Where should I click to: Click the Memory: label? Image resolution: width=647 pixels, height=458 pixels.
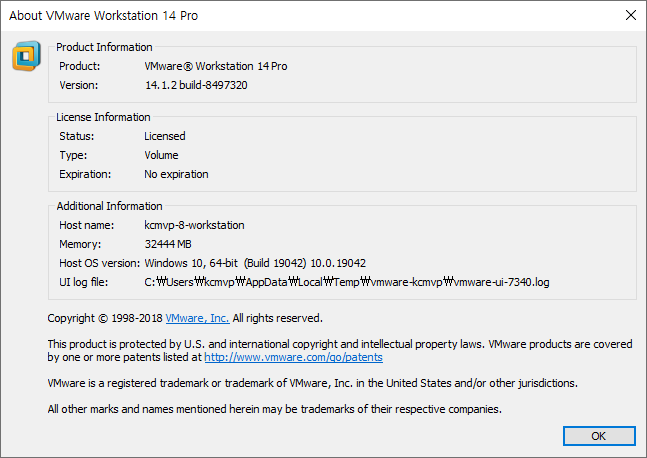80,244
